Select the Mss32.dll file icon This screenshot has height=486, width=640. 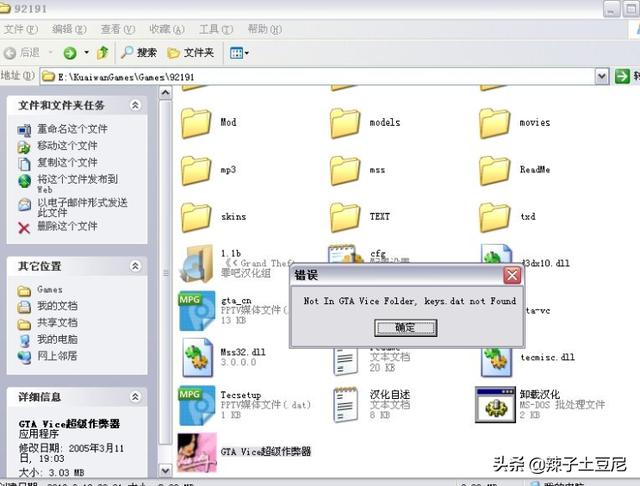click(x=198, y=357)
